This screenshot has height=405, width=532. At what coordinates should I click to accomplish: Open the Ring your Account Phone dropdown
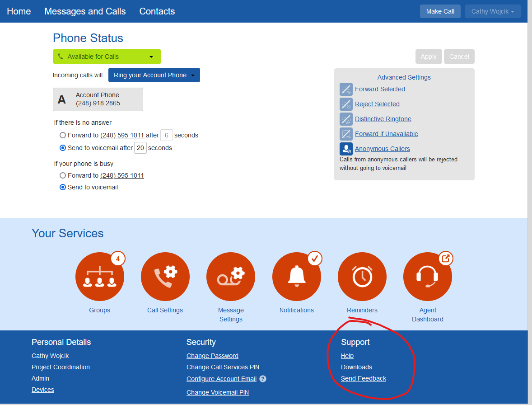pos(154,75)
